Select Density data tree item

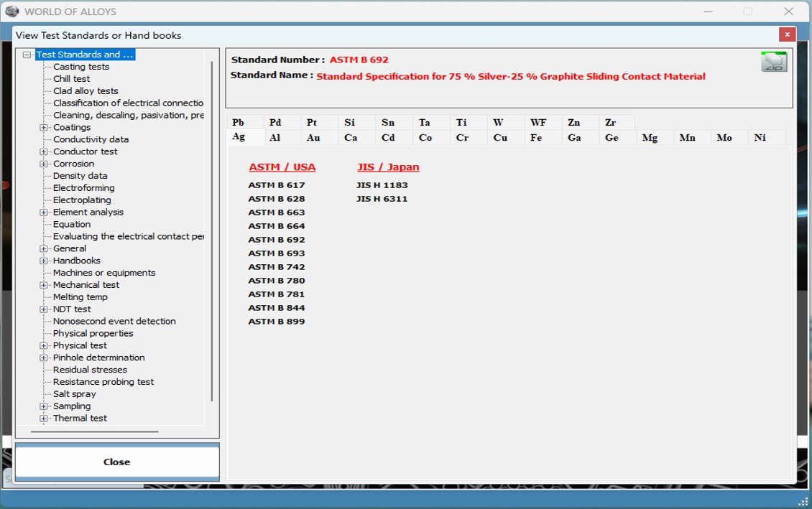click(x=80, y=176)
